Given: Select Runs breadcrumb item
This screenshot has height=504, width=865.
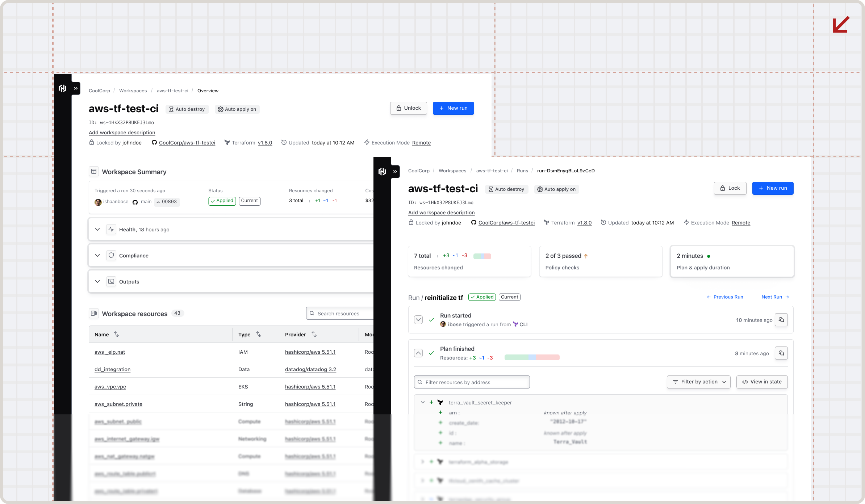Looking at the screenshot, I should (x=522, y=171).
